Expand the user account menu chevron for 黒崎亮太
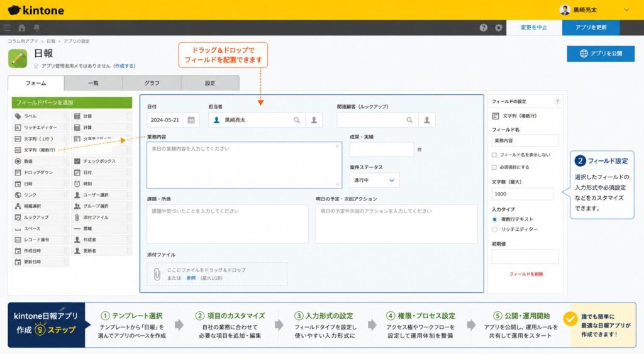This screenshot has width=644, height=354. pos(627,10)
